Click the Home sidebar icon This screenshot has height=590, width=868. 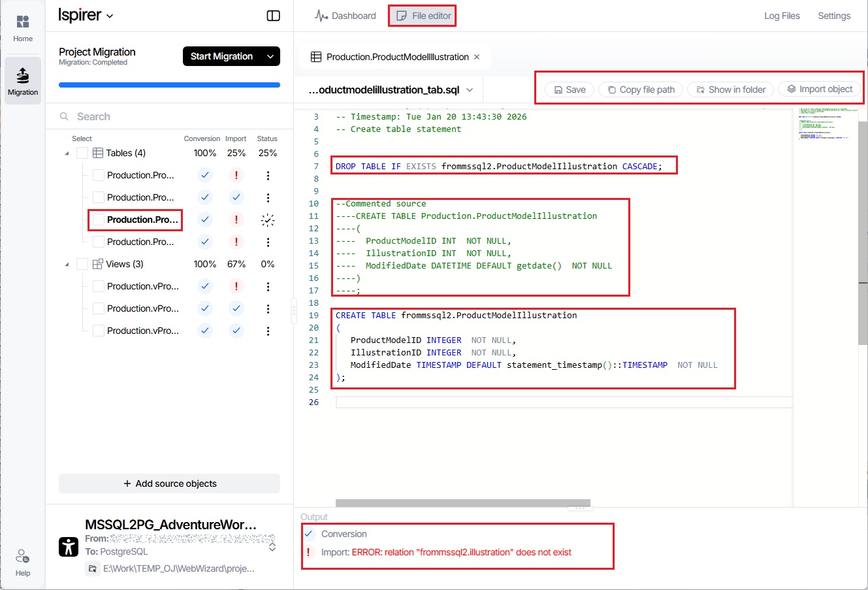(23, 28)
